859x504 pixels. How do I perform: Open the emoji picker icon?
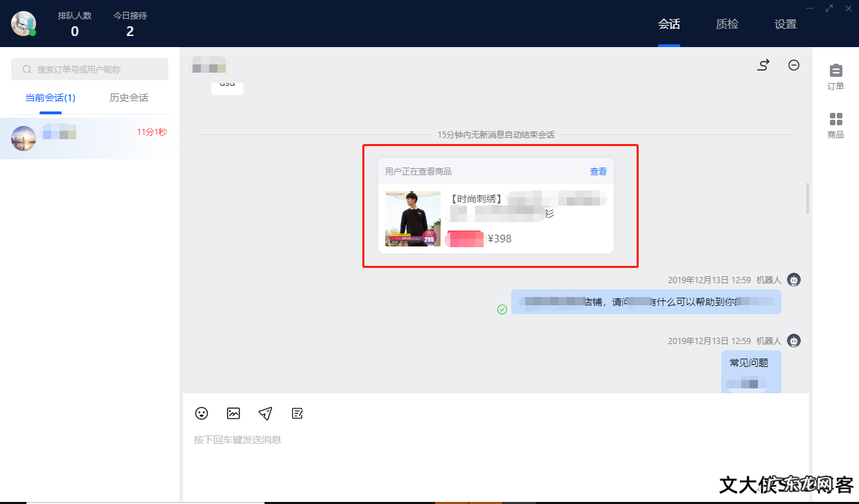pos(201,413)
